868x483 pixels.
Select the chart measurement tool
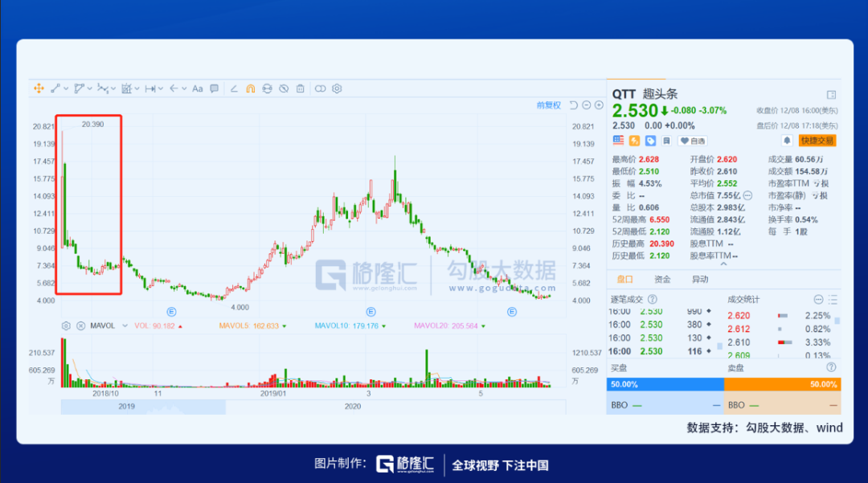(126, 88)
